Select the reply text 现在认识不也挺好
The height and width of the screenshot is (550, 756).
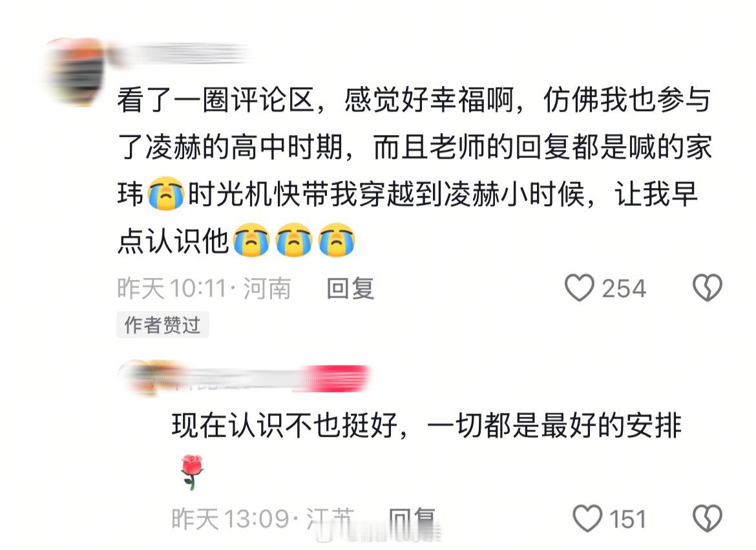pos(284,425)
